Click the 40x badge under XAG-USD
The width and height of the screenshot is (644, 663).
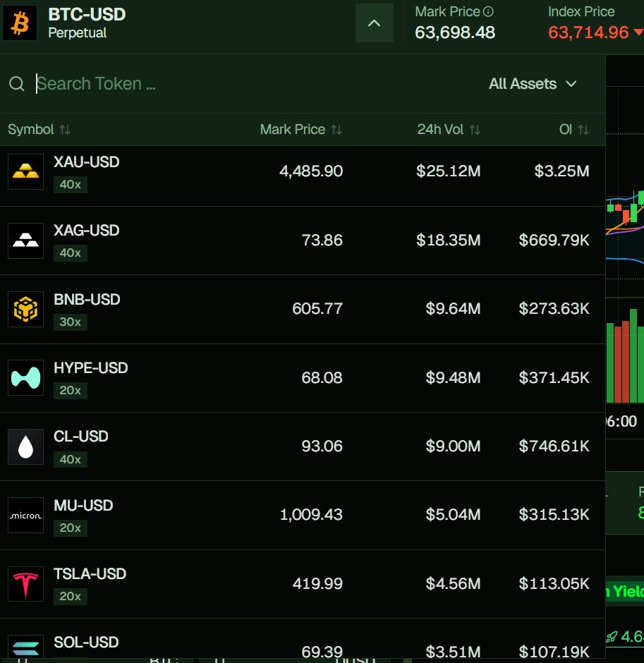[71, 253]
